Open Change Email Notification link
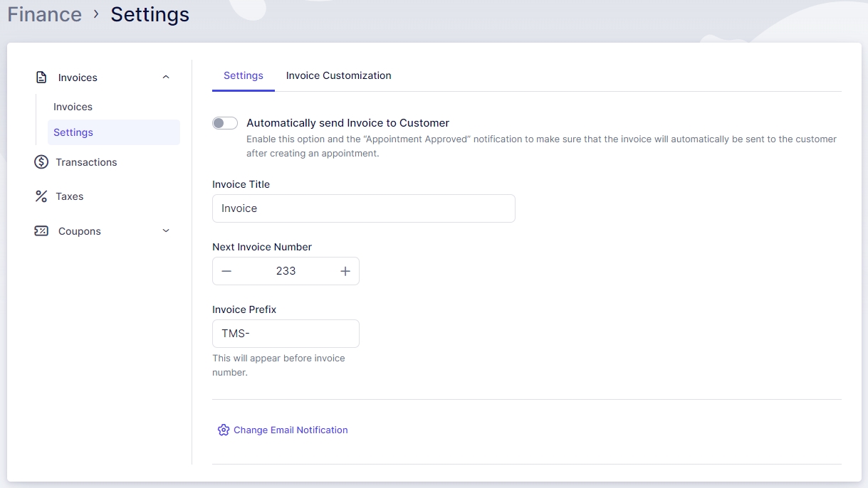Image resolution: width=868 pixels, height=488 pixels. point(291,430)
